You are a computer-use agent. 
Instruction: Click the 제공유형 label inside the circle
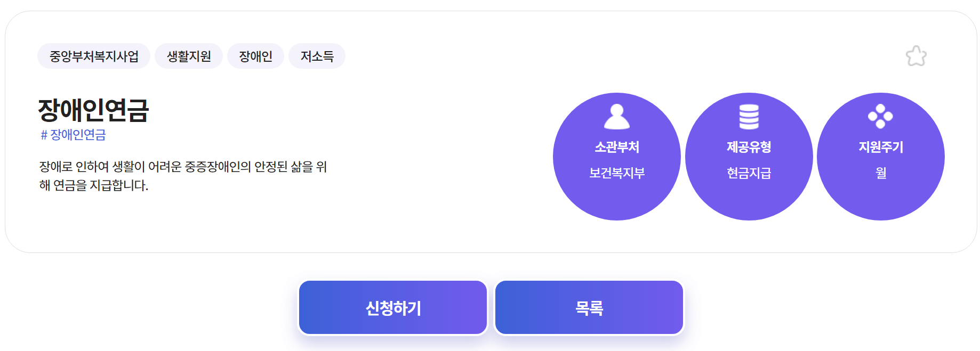point(749,148)
